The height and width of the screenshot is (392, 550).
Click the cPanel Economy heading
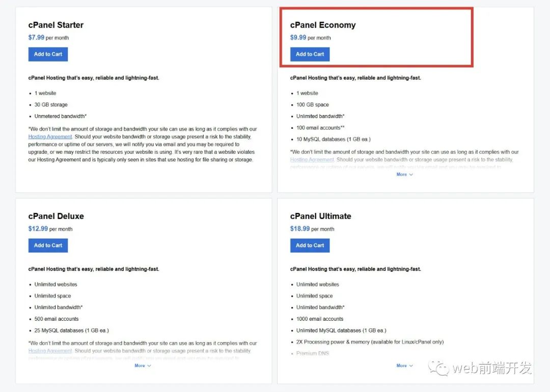click(323, 25)
